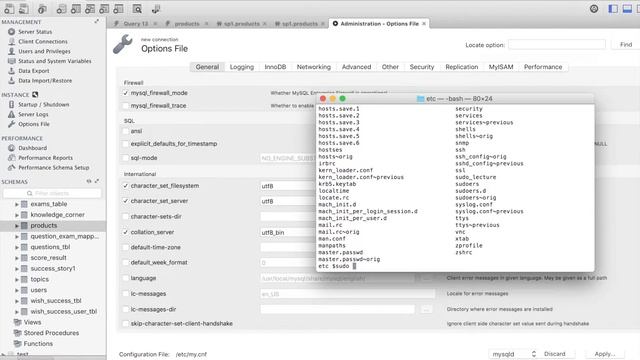This screenshot has width=640, height=360.
Task: Click the open SQL script file icon
Action: coord(24,9)
